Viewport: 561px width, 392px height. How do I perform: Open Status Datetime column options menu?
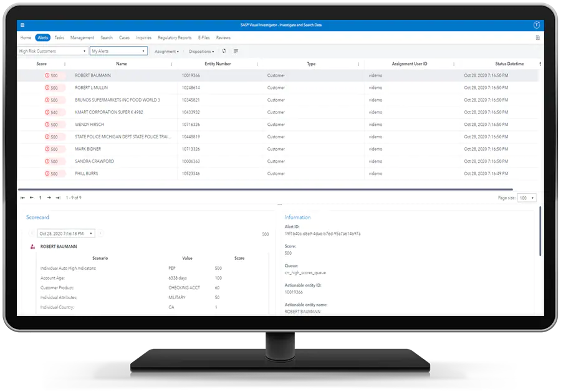tap(540, 64)
